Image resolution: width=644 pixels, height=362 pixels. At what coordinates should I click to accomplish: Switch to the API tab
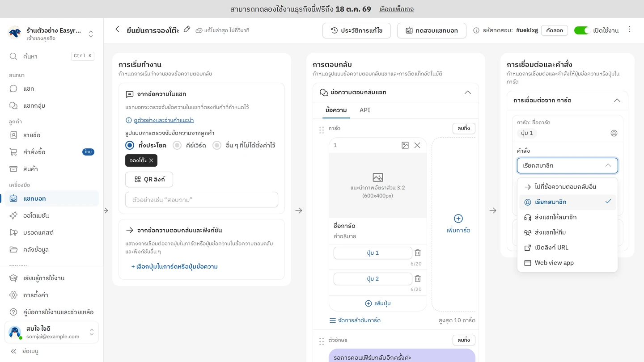(x=365, y=110)
